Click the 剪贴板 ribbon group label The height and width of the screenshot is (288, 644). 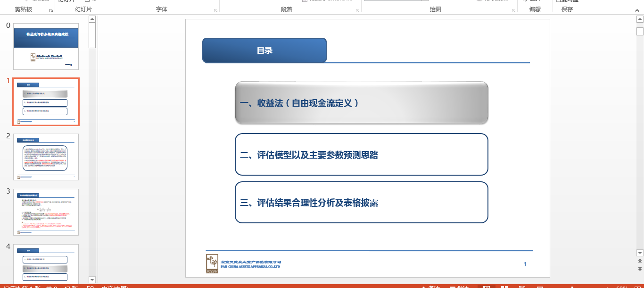point(24,9)
